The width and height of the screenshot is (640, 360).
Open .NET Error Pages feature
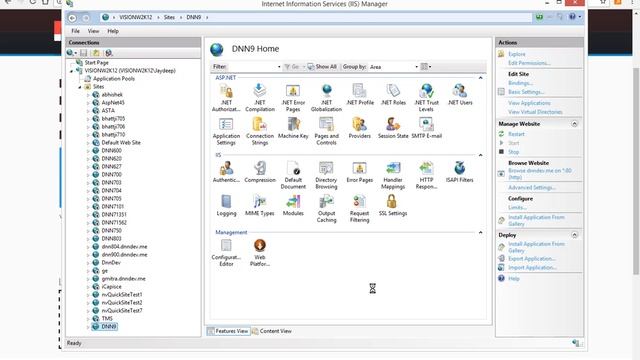tap(293, 97)
